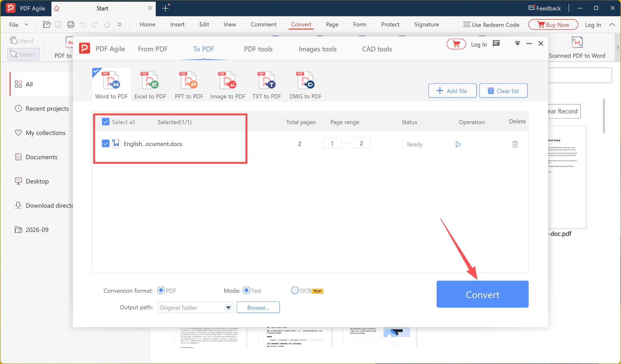Viewport: 621px width, 364px height.
Task: Click the Print icon in main toolbar
Action: (71, 25)
